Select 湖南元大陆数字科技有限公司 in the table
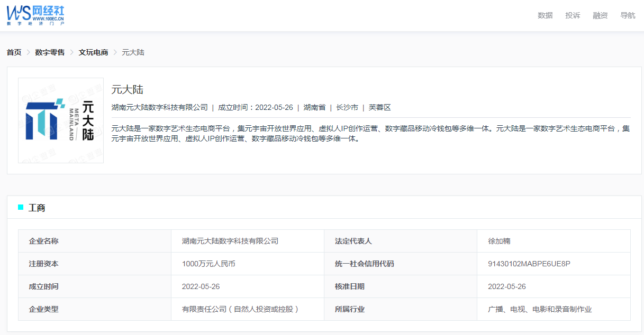The height and width of the screenshot is (335, 644). pos(230,241)
